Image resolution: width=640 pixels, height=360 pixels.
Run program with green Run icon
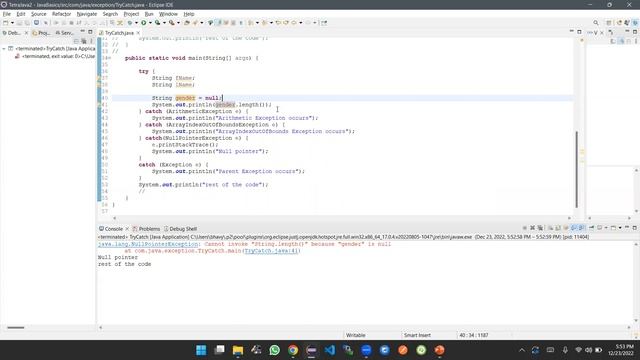(x=144, y=23)
